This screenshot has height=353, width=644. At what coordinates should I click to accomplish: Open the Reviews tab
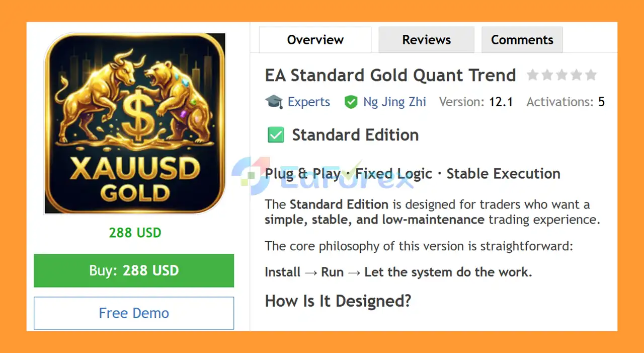pos(426,40)
